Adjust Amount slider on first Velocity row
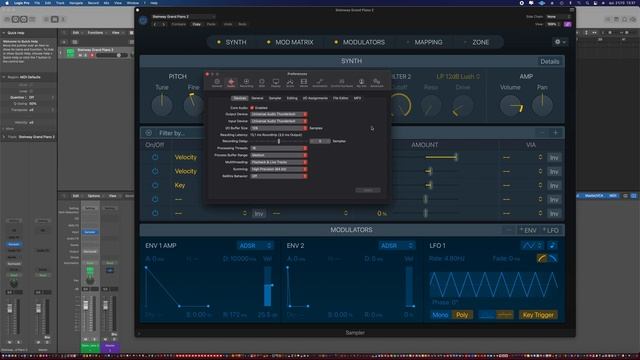 pyautogui.click(x=441, y=157)
